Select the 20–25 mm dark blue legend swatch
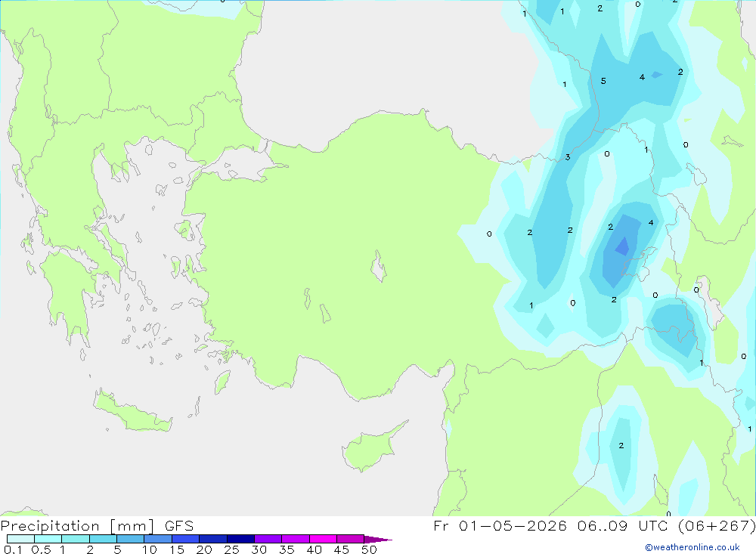The width and height of the screenshot is (756, 554). (x=212, y=539)
